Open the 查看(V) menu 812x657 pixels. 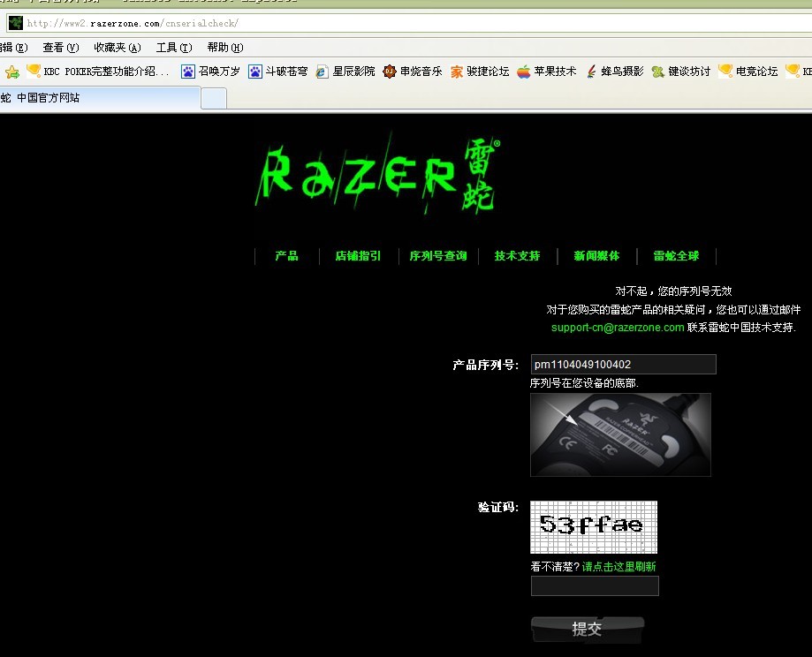click(61, 48)
